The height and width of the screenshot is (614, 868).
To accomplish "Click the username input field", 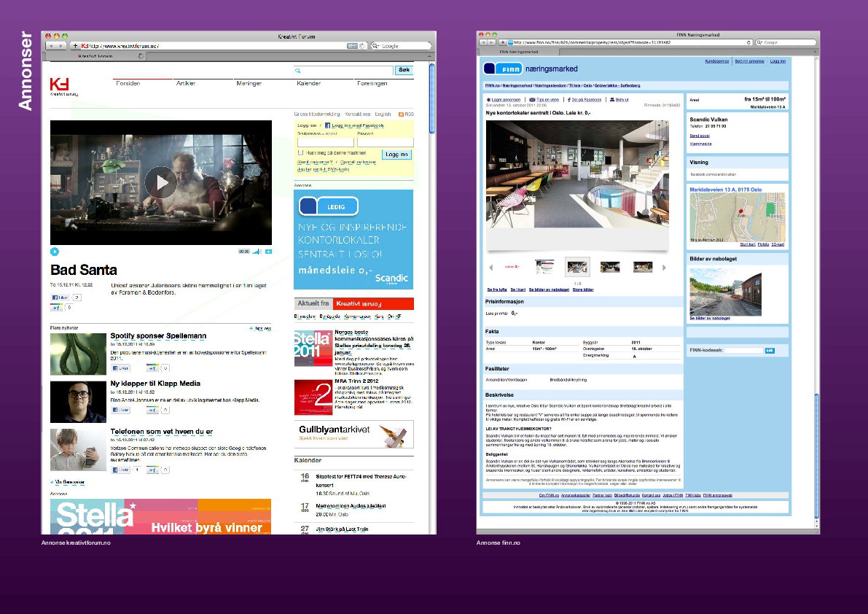I will pyautogui.click(x=326, y=142).
